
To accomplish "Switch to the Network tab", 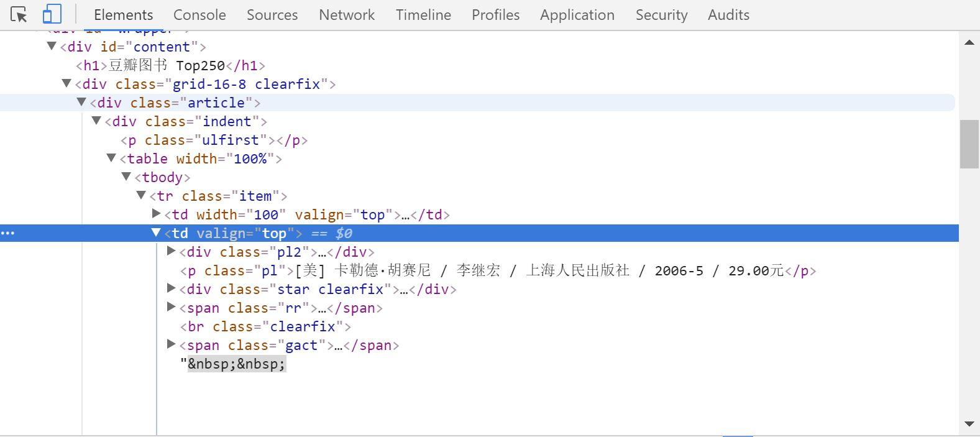I will [347, 15].
